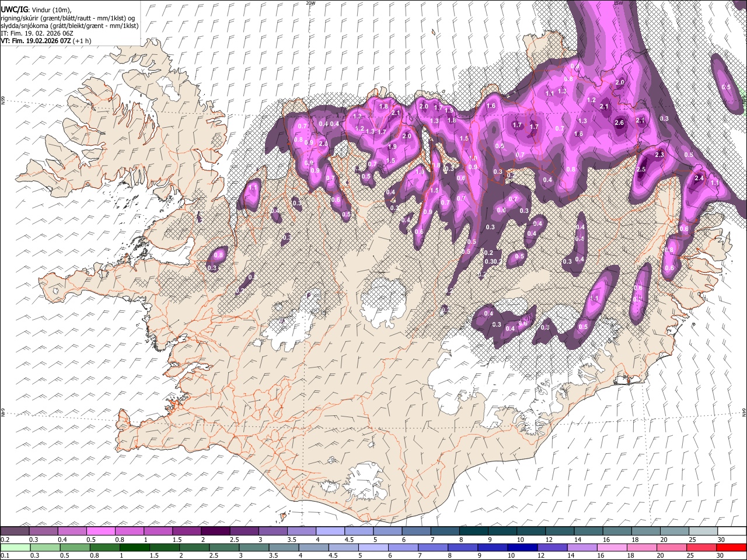This screenshot has width=747, height=560.
Task: Select upper-row dark teal swatch between 8 and 9
Action: click(x=473, y=531)
